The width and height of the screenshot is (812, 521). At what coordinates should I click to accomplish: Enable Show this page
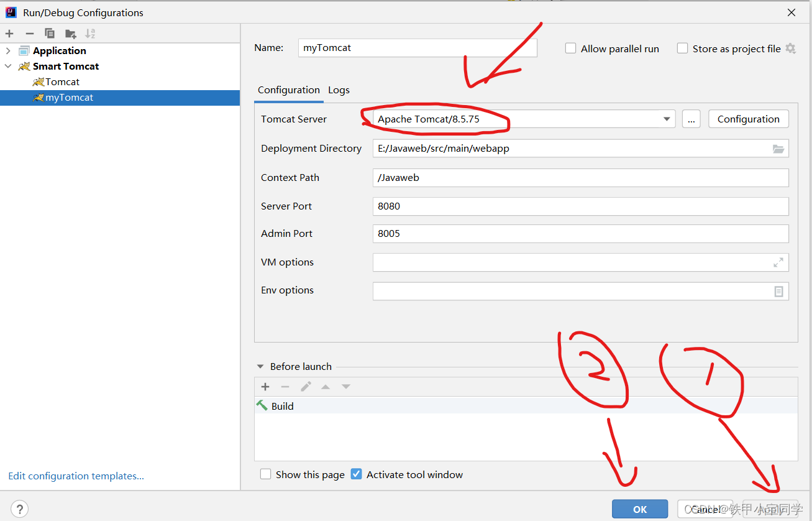click(265, 474)
